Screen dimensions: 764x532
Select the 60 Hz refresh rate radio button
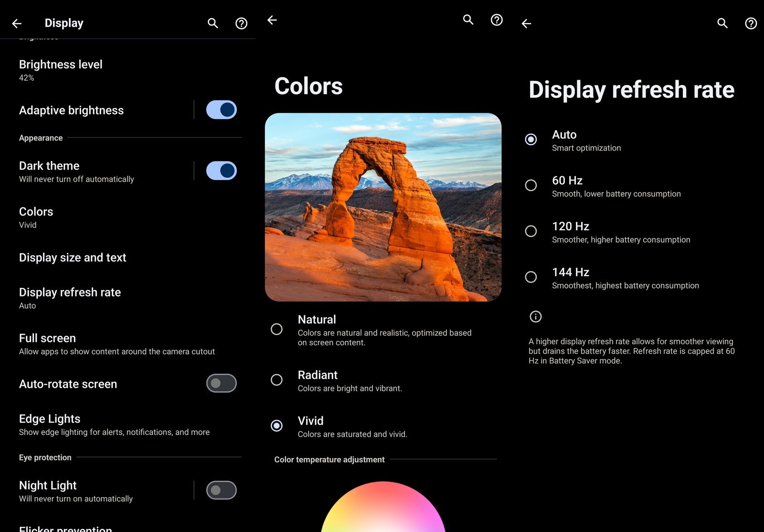[x=531, y=185]
